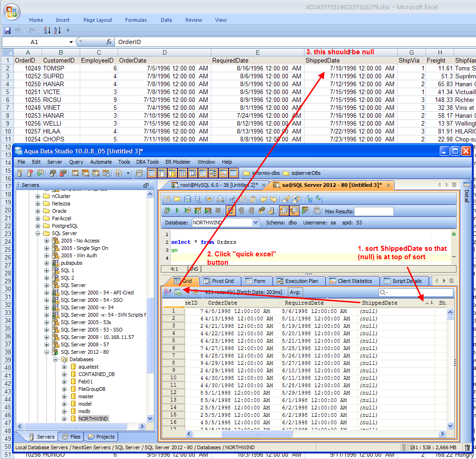476x459 pixels.
Task: Expand the PostgreSQL folder node
Action: (38, 226)
